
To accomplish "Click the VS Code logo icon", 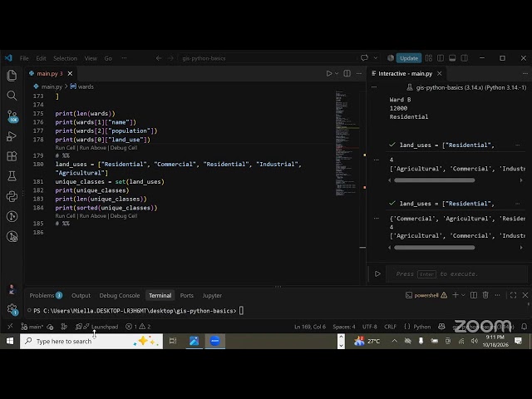I will 8,58.
